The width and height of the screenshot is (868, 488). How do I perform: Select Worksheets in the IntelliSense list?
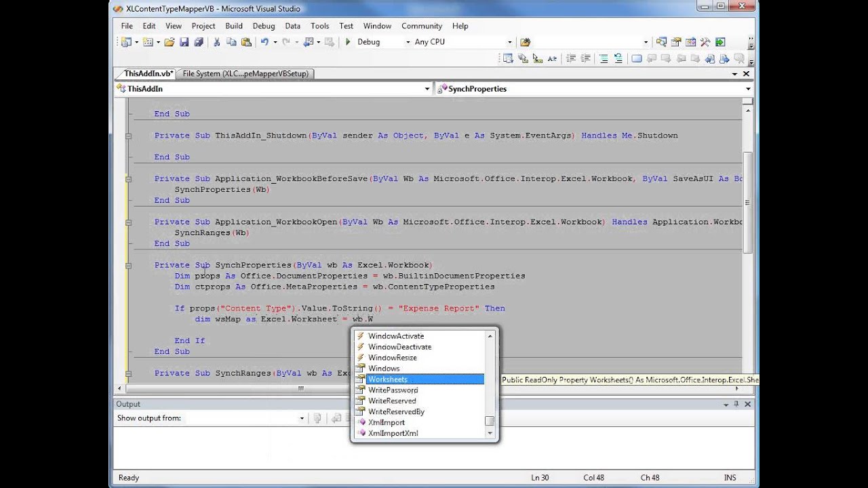388,380
